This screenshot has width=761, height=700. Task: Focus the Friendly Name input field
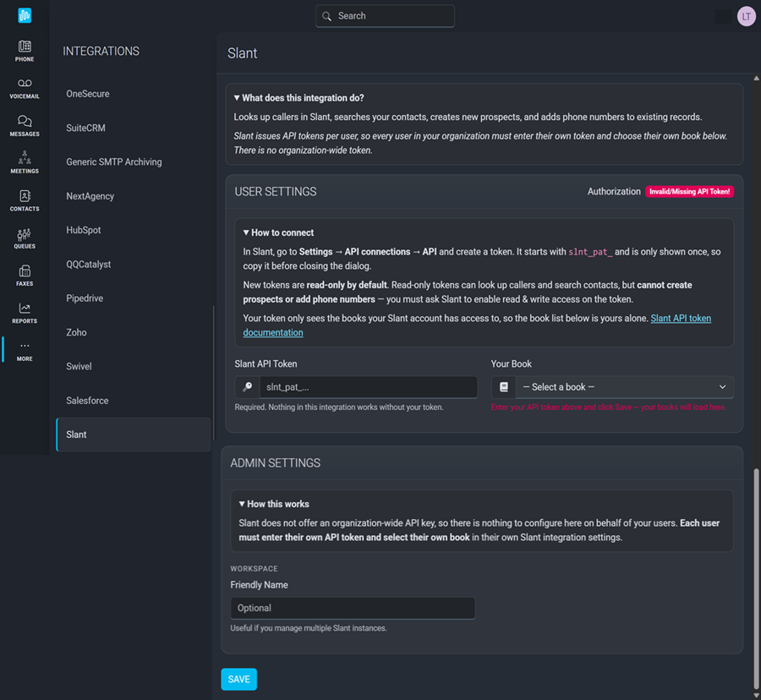353,608
